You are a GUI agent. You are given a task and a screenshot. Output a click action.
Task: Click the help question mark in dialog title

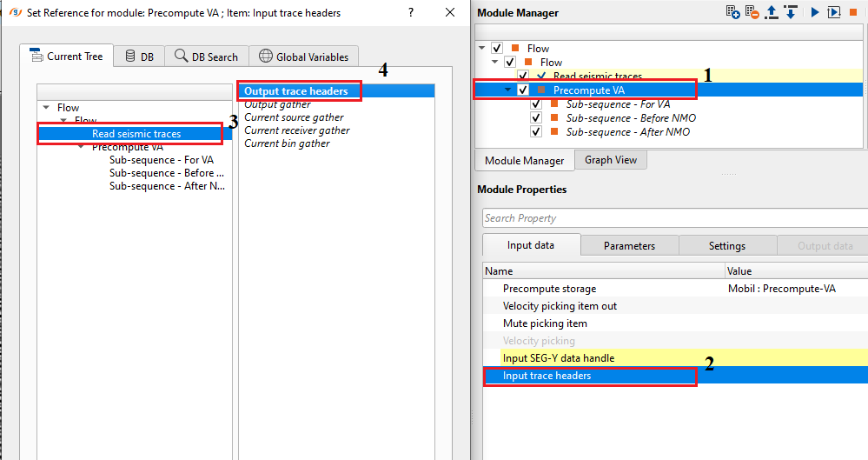coord(411,12)
